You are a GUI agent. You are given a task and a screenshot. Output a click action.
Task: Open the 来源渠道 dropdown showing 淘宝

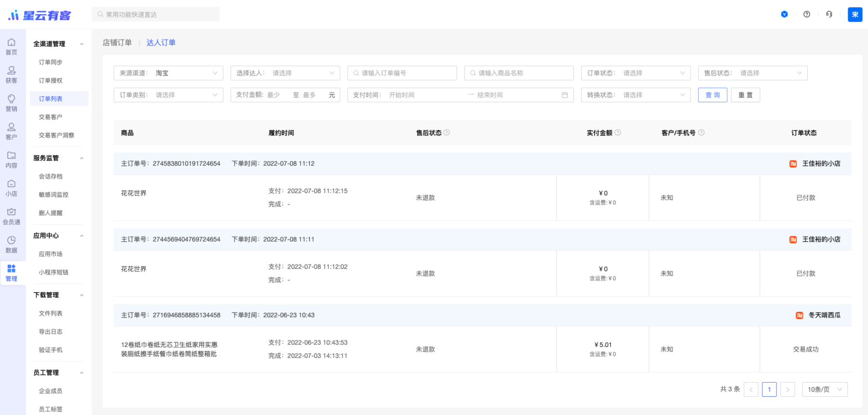tap(168, 73)
